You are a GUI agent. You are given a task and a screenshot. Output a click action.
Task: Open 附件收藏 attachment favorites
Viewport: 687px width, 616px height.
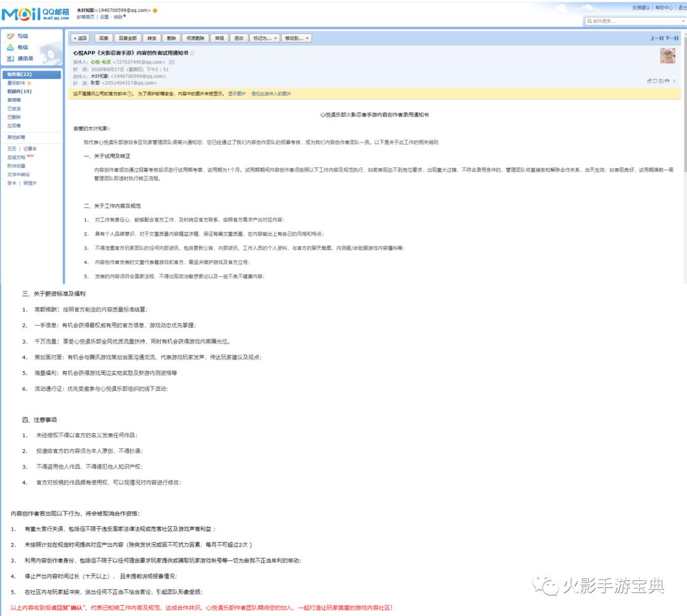[x=18, y=166]
